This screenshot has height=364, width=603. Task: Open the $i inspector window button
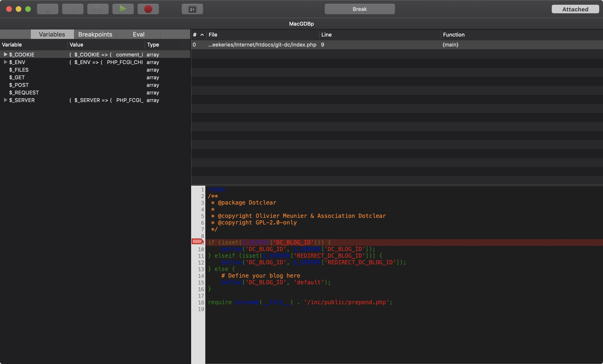pos(192,9)
